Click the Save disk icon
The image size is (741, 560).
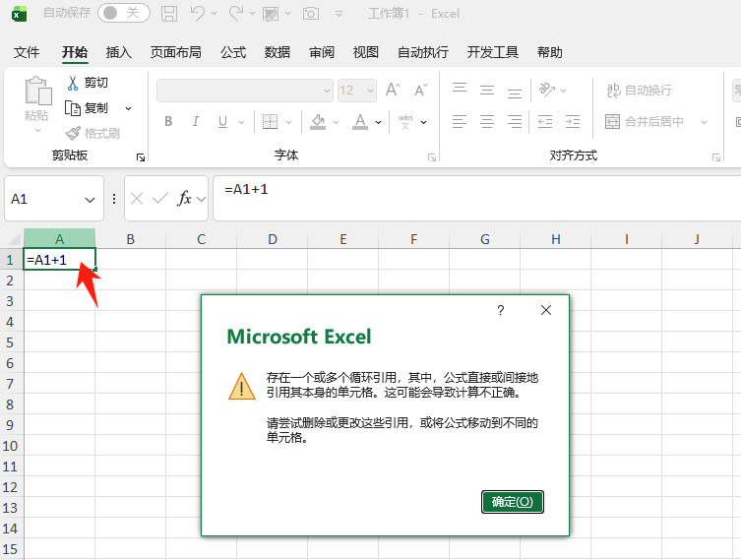169,13
